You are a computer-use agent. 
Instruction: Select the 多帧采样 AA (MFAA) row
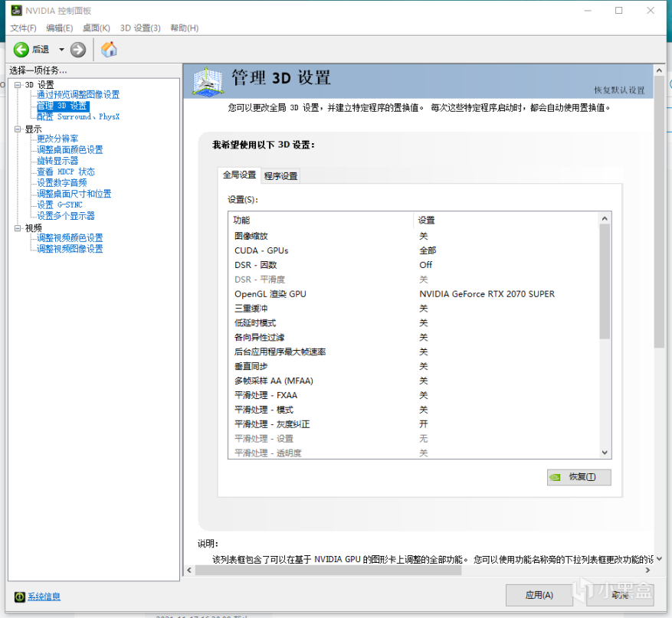pos(413,381)
